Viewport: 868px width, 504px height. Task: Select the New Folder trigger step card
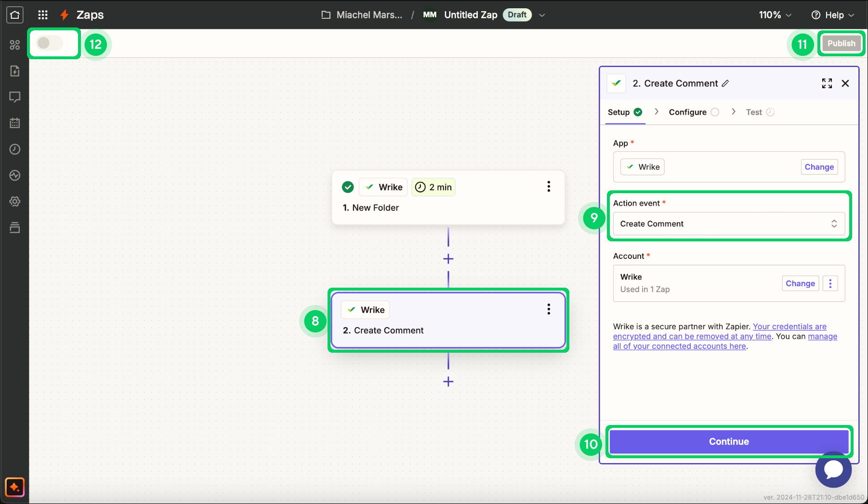point(448,198)
